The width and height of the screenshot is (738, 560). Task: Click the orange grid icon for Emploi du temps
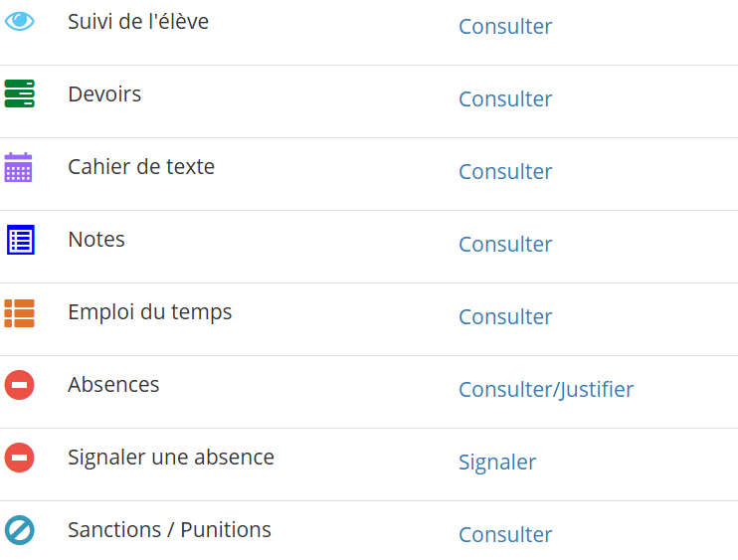(x=19, y=312)
